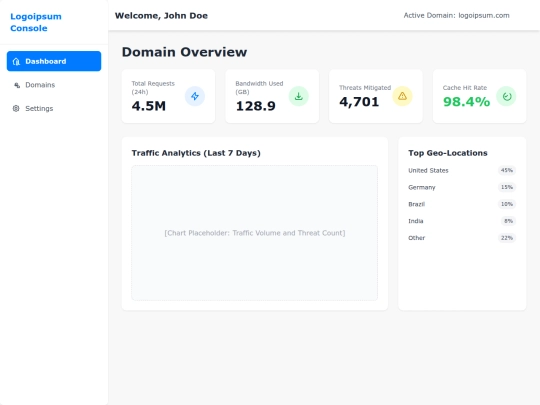The height and width of the screenshot is (405, 540).
Task: Open Settings in the sidebar
Action: 54,108
